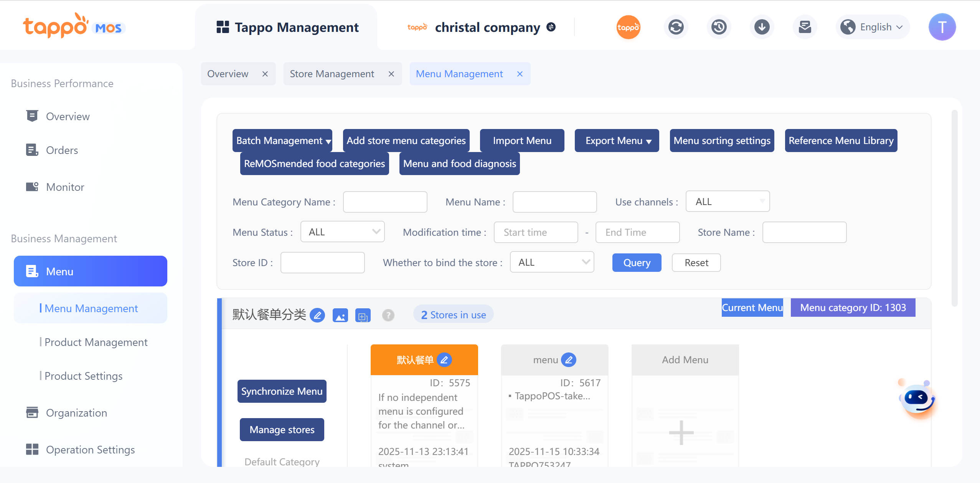The width and height of the screenshot is (980, 483).
Task: Edit the 默认餐单分类 category name
Action: [x=317, y=315]
